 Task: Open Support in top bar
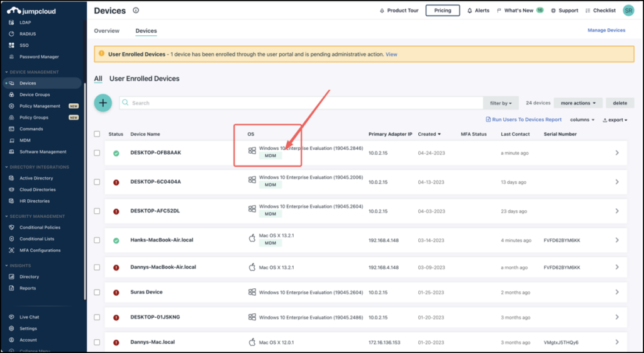(x=564, y=11)
